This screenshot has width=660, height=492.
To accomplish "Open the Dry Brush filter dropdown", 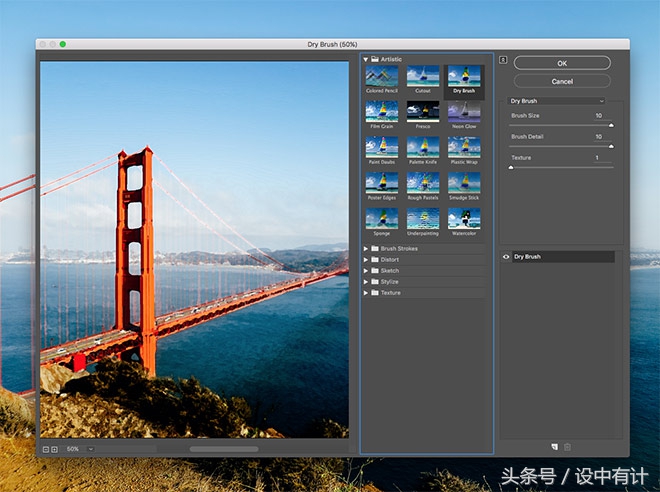I will point(557,101).
